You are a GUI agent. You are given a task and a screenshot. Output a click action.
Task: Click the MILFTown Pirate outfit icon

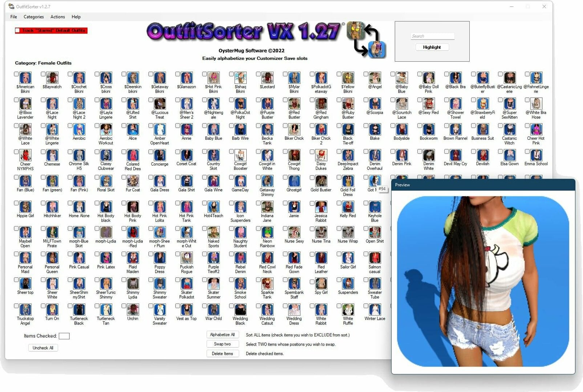point(52,232)
